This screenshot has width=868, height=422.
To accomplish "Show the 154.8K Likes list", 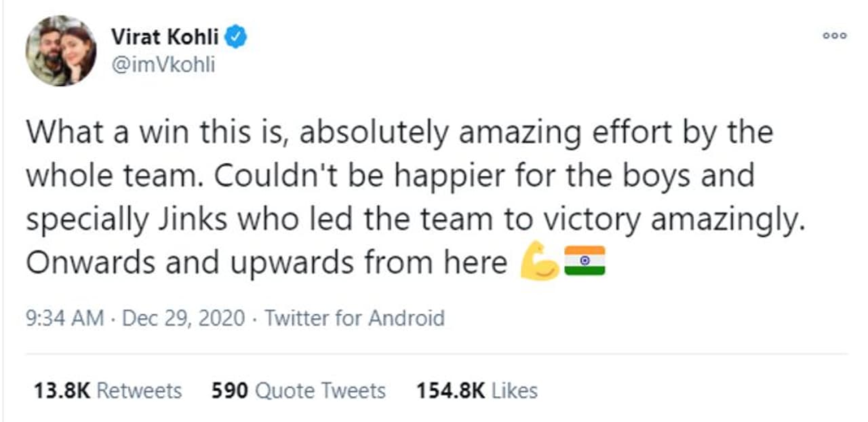I will 476,391.
